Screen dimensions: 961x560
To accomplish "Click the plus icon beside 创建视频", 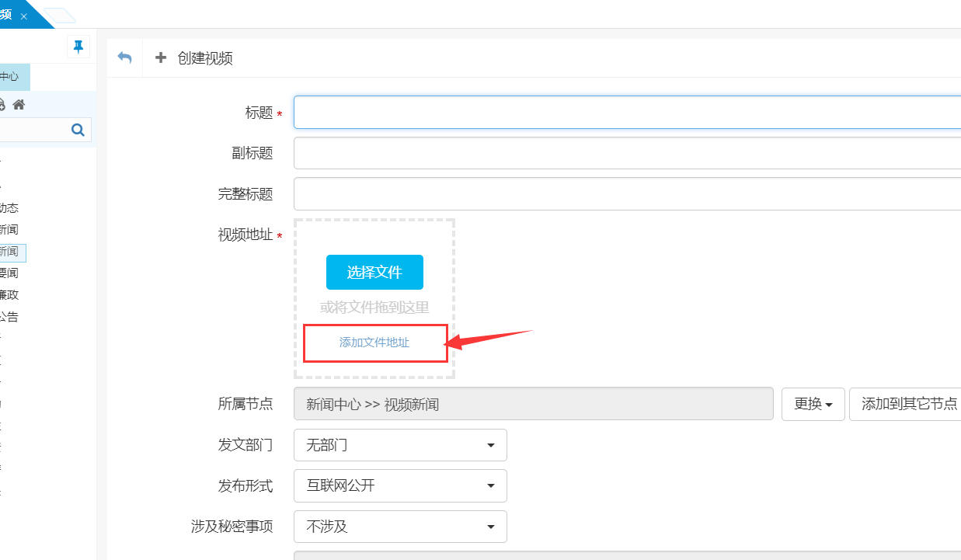I will tap(161, 57).
